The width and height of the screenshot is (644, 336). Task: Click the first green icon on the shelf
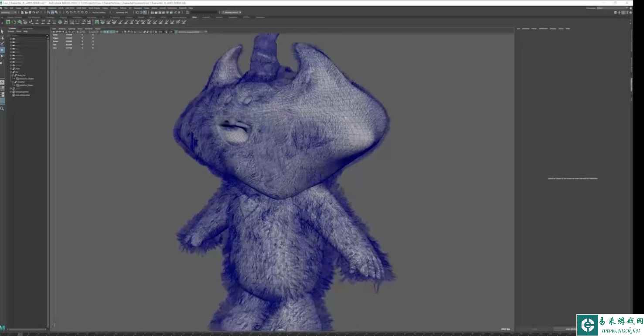8,22
